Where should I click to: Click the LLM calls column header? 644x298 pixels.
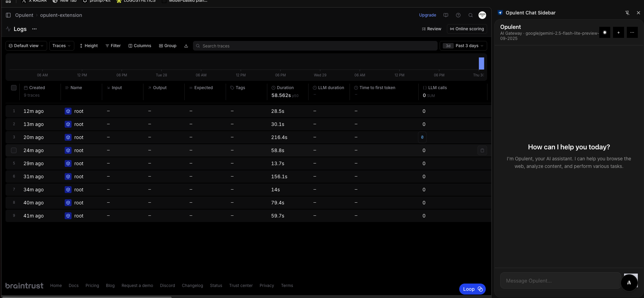(435, 88)
